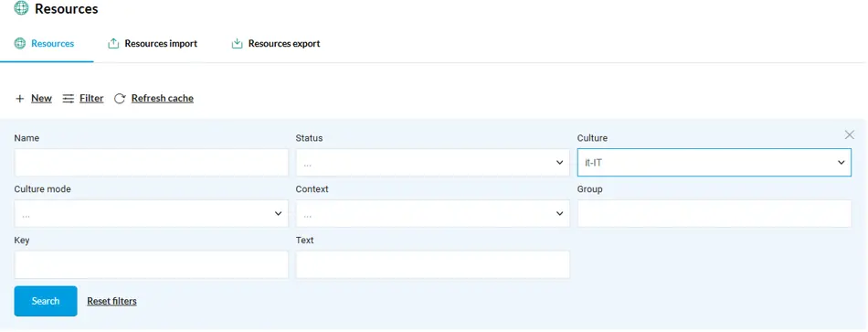Click the Culture field label
The image size is (868, 332).
click(592, 138)
